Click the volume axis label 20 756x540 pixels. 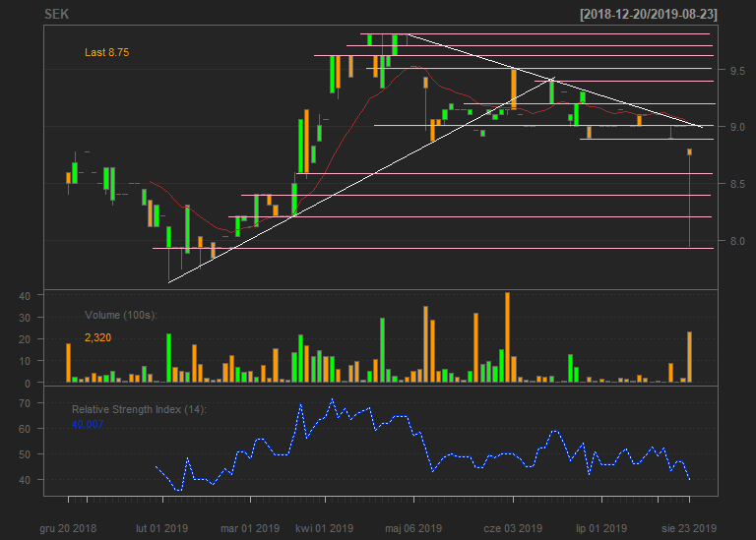tap(25, 339)
